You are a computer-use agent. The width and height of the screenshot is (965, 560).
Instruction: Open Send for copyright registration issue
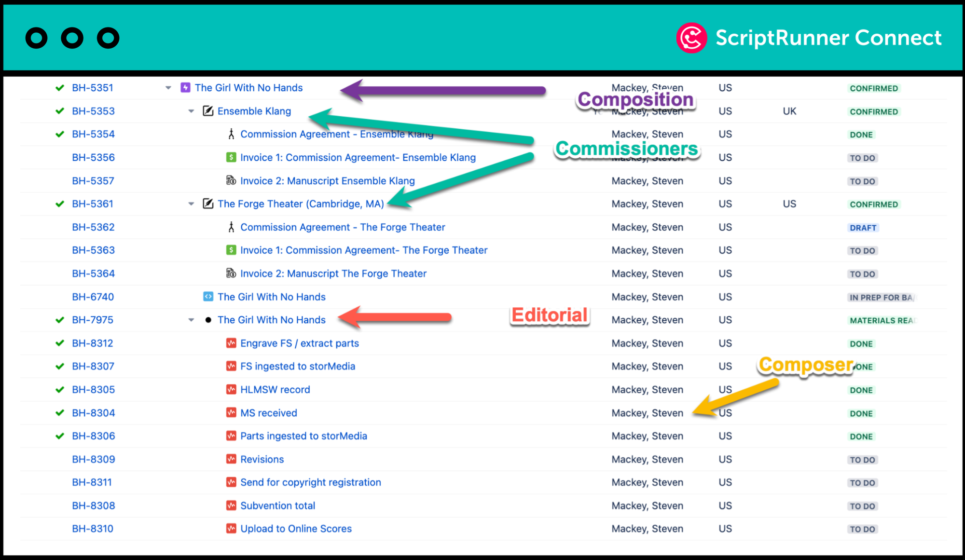point(310,482)
